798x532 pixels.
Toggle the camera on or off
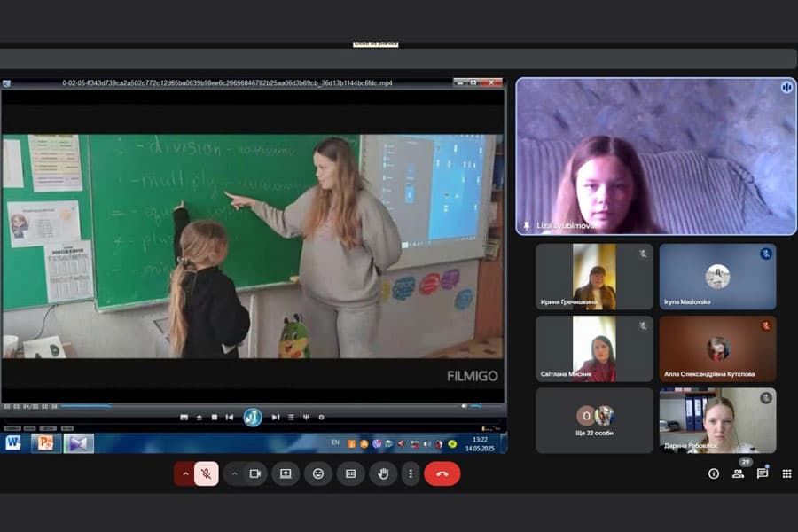click(255, 474)
